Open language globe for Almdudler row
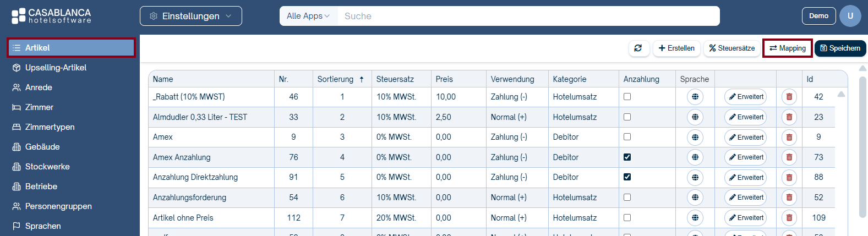The height and width of the screenshot is (236, 868). pyautogui.click(x=695, y=117)
